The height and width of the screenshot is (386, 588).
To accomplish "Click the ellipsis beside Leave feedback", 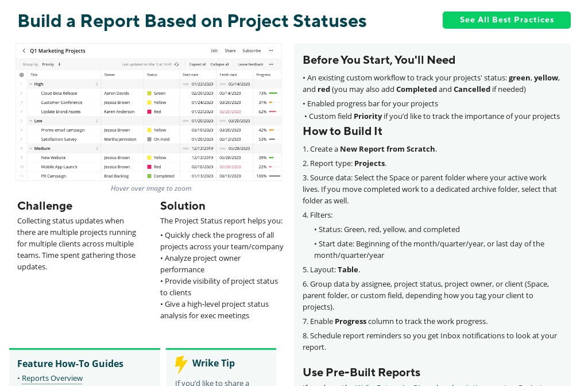I will coord(271,64).
